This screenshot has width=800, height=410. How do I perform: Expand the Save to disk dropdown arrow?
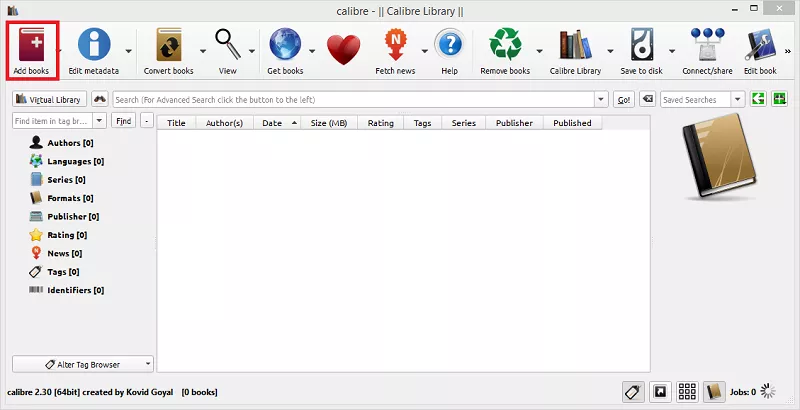672,50
